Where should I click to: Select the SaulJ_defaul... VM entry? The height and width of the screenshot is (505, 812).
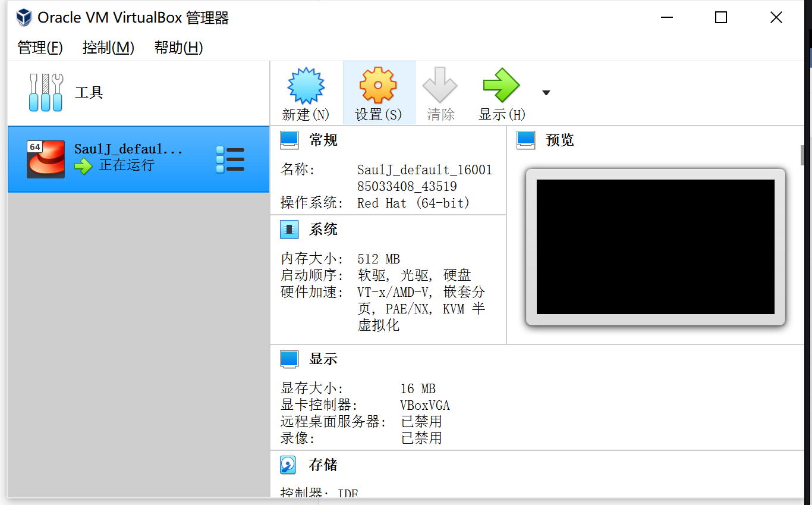click(x=139, y=159)
